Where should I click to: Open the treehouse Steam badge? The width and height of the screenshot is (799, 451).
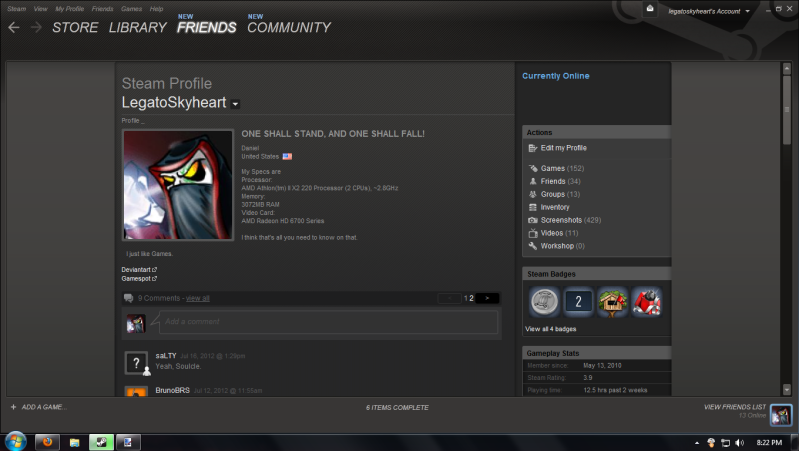pos(612,301)
